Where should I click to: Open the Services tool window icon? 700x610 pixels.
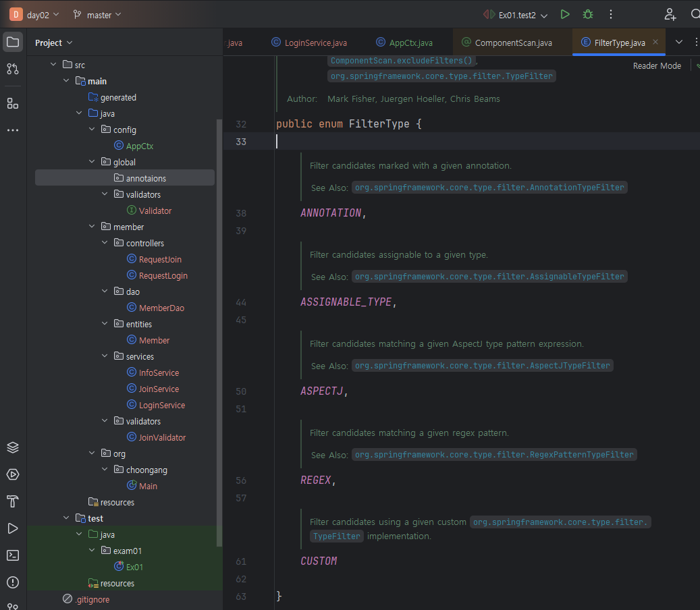click(x=13, y=474)
